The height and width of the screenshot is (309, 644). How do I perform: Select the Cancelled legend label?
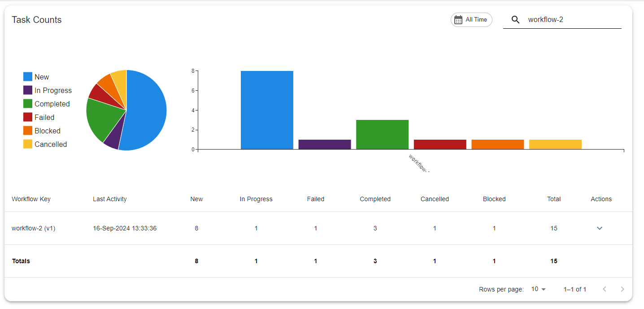pos(51,144)
